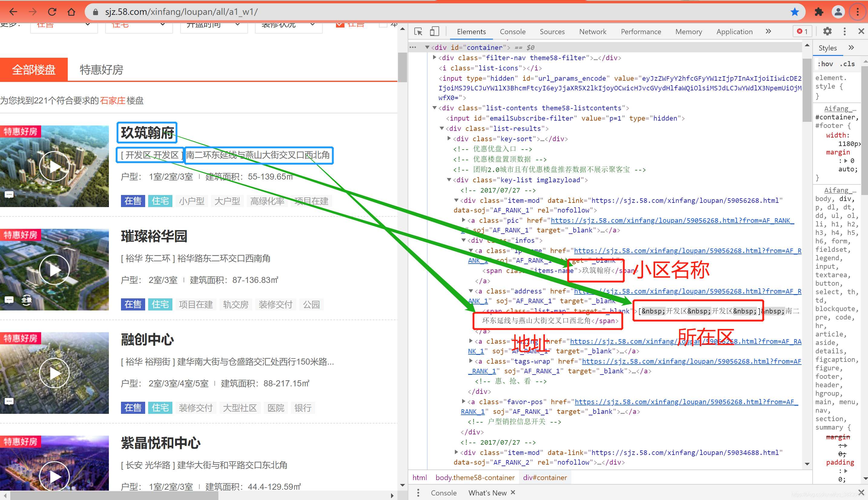Screen dimensions: 868x500
Task: Switch to the Network tab
Action: tap(592, 32)
